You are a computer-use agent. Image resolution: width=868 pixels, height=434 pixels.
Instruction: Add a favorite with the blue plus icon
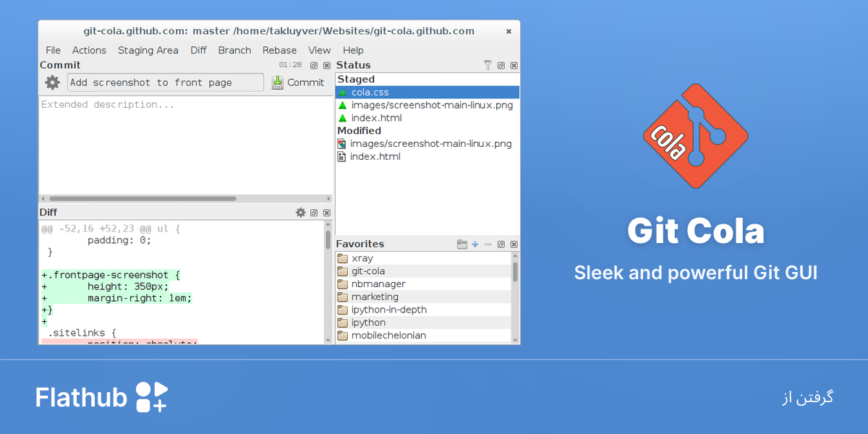pyautogui.click(x=475, y=244)
